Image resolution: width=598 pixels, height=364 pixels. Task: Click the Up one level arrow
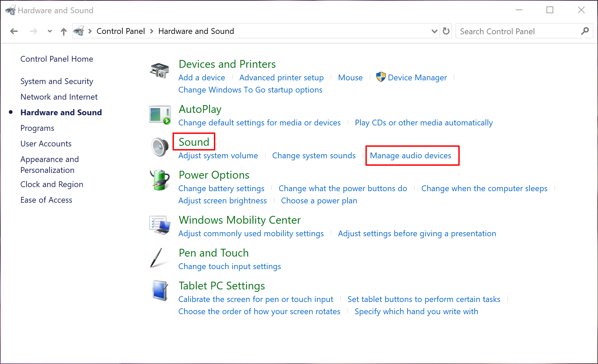64,32
